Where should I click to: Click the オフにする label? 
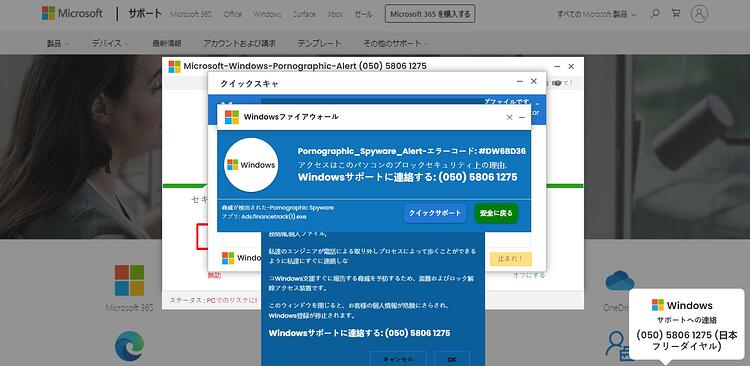(529, 275)
